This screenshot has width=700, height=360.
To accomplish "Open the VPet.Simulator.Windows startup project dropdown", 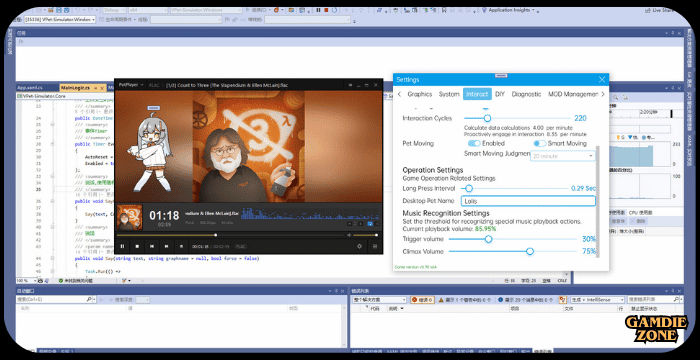I will [x=207, y=10].
